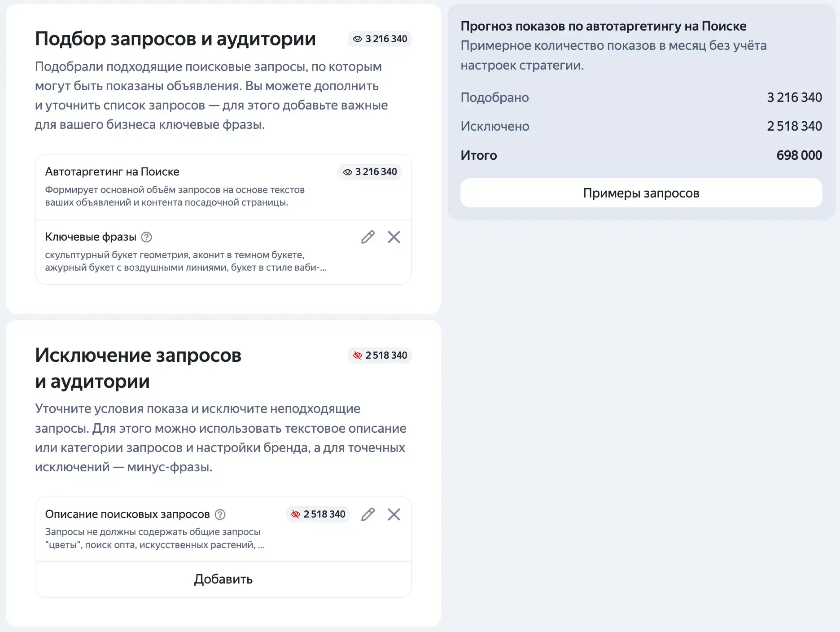Image resolution: width=840 pixels, height=632 pixels.
Task: Open help icon beside Описание поисковых запросов
Action: point(220,514)
